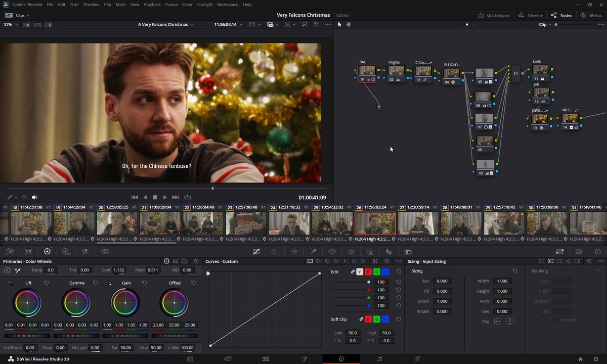Toggle the green channel in Edit row
607x364 pixels.
tap(377, 271)
